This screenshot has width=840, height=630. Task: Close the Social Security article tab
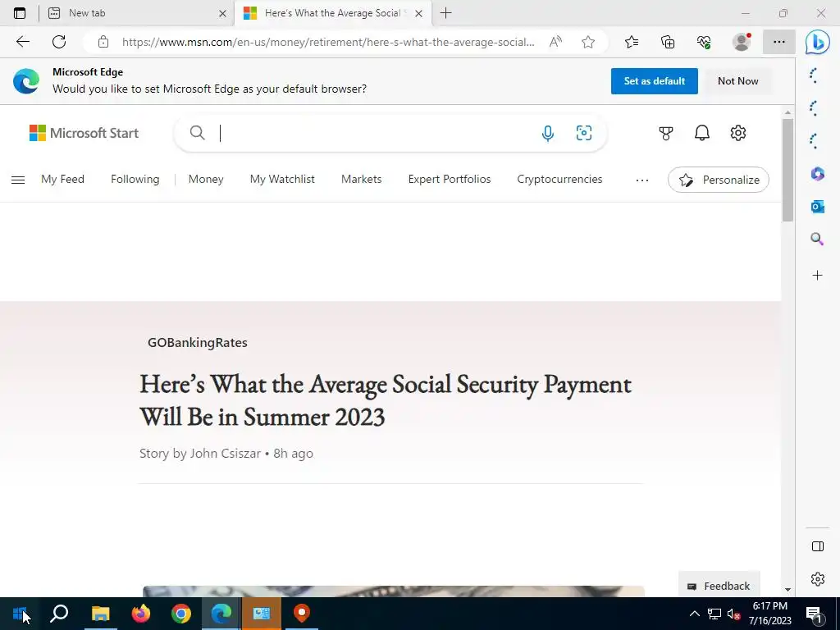[419, 14]
